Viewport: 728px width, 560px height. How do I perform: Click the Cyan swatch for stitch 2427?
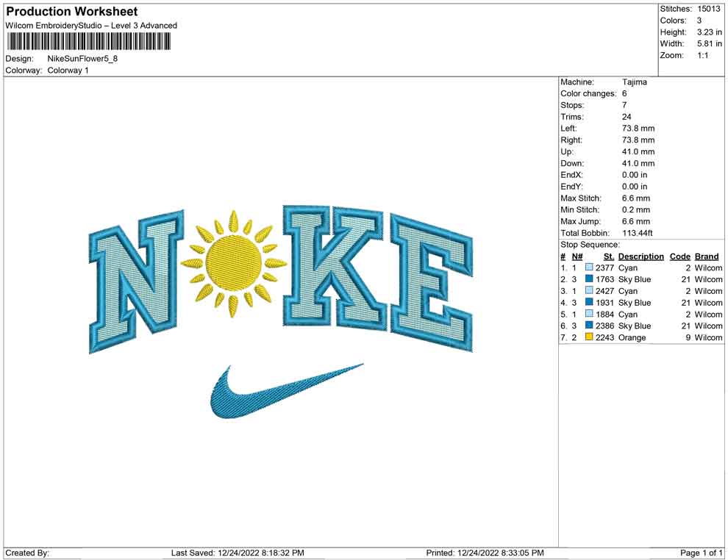pyautogui.click(x=589, y=290)
